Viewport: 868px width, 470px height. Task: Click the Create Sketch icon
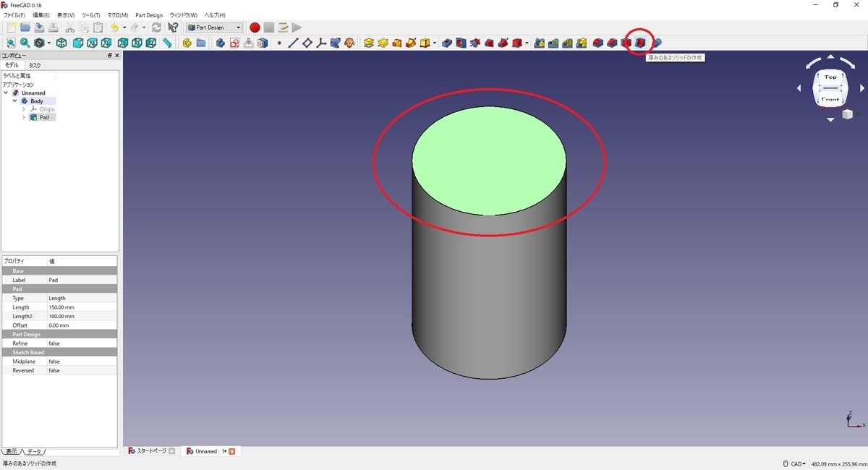[235, 43]
